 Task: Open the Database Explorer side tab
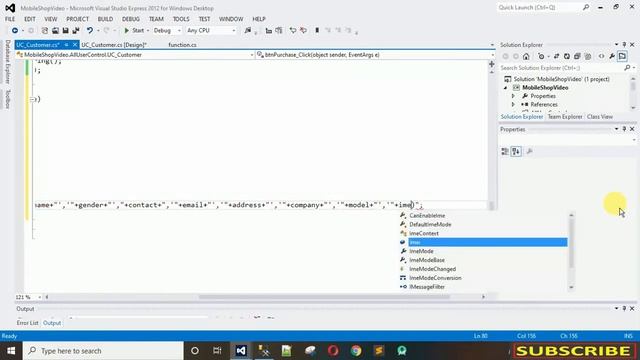7,62
